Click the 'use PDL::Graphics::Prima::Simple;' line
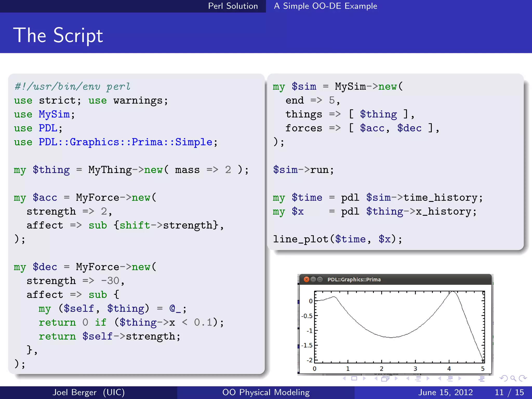 tap(116, 142)
